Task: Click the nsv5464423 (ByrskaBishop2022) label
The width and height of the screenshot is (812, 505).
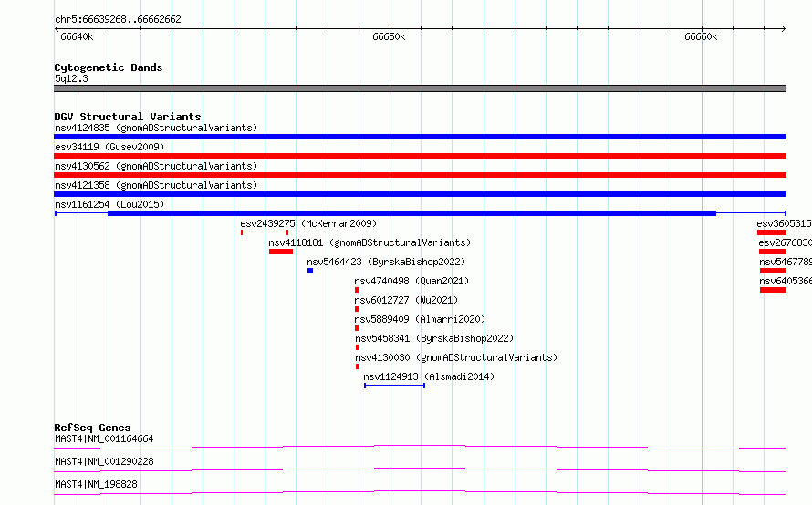Action: pos(386,262)
